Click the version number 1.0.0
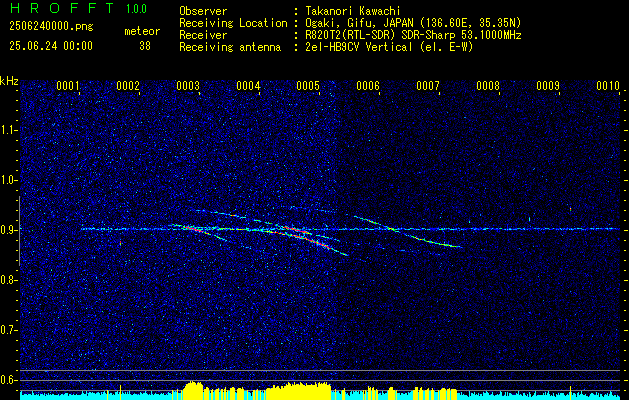The image size is (629, 400). point(136,9)
